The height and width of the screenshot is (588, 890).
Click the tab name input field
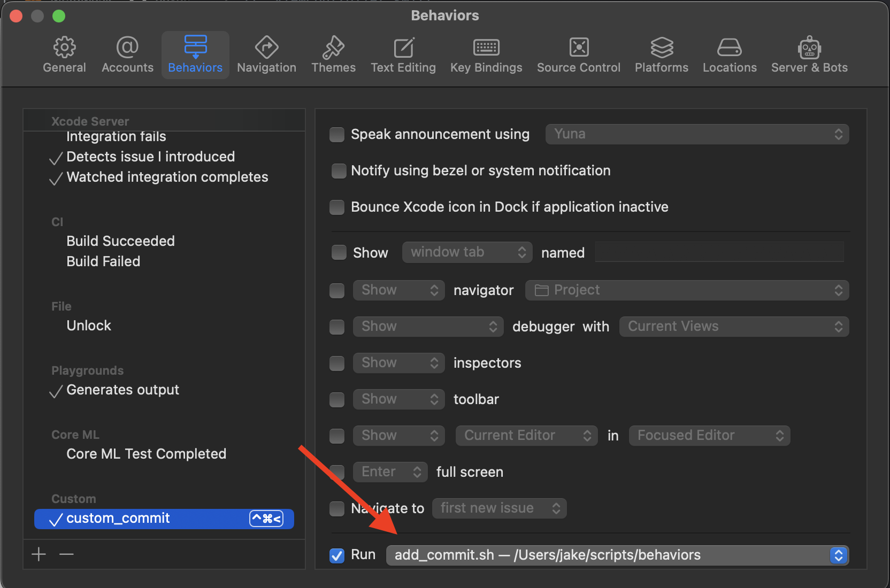point(719,252)
